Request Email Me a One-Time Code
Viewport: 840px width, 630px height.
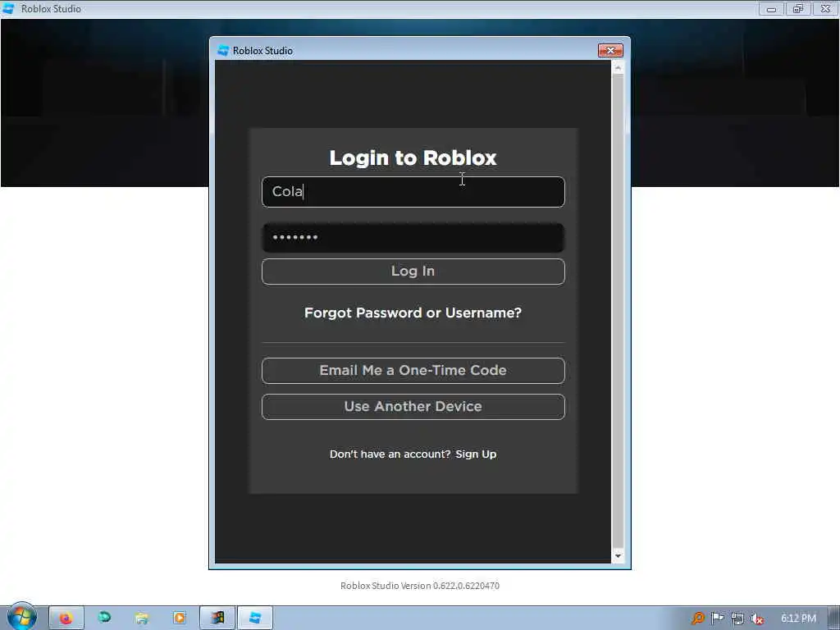pyautogui.click(x=413, y=371)
